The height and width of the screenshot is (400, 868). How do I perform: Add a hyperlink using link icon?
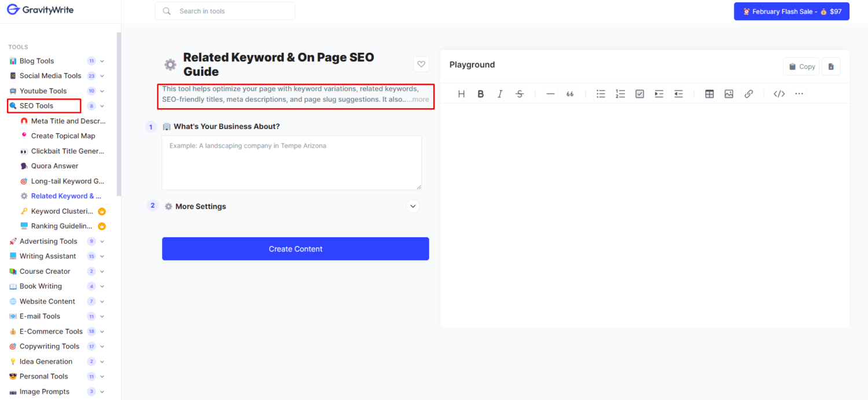[749, 94]
